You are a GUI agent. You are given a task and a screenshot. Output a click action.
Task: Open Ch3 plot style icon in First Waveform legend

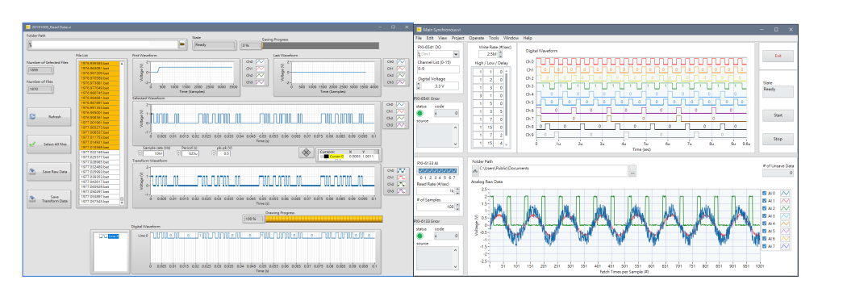click(261, 82)
